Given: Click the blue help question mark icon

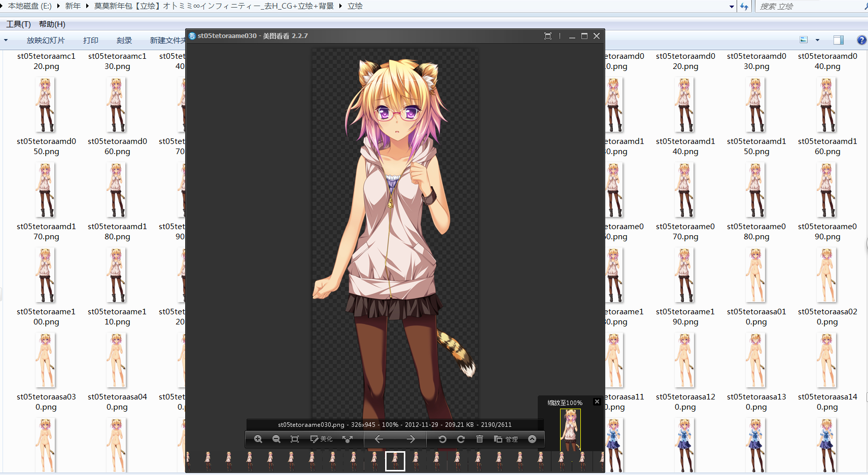Looking at the screenshot, I should coord(861,40).
